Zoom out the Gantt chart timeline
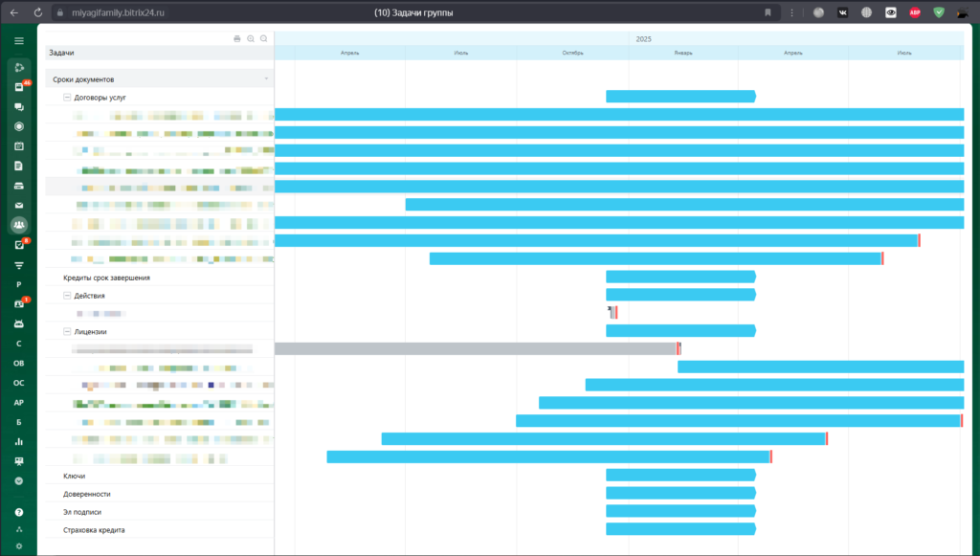Screen dimensions: 980x556 [x=263, y=38]
